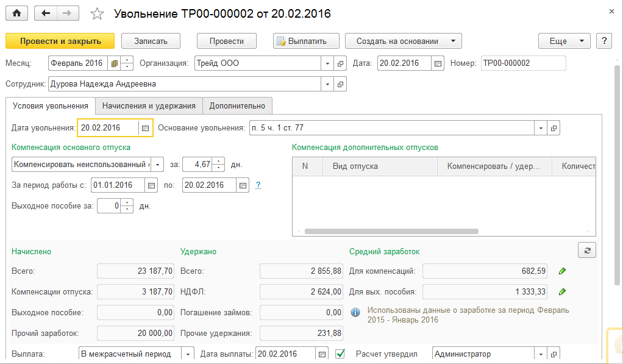Open the help question mark button

604,41
